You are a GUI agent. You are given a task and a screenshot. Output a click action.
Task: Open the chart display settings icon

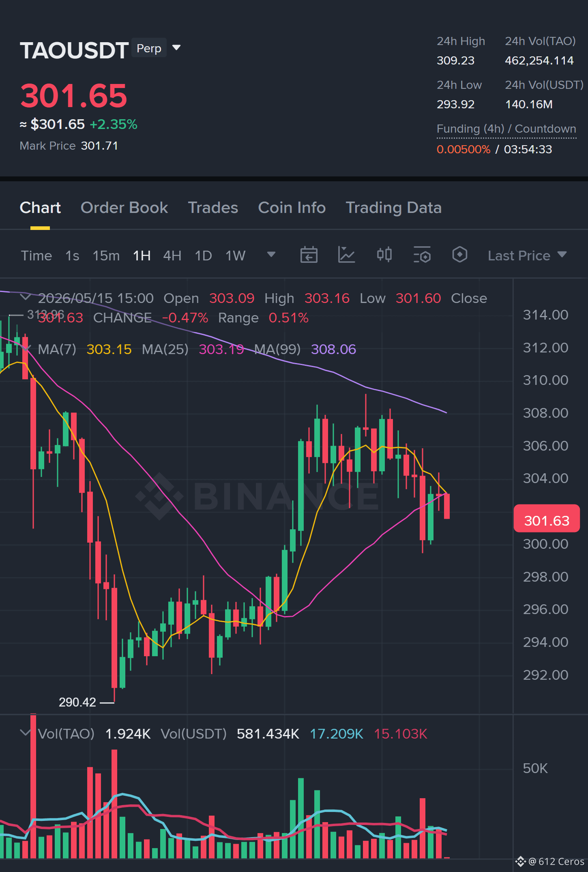pyautogui.click(x=422, y=255)
